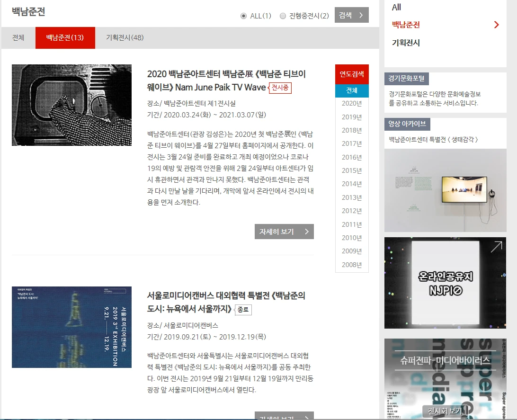Screen dimensions: 517x420
Task: Select the ALL(1) radio button
Action: [x=242, y=15]
